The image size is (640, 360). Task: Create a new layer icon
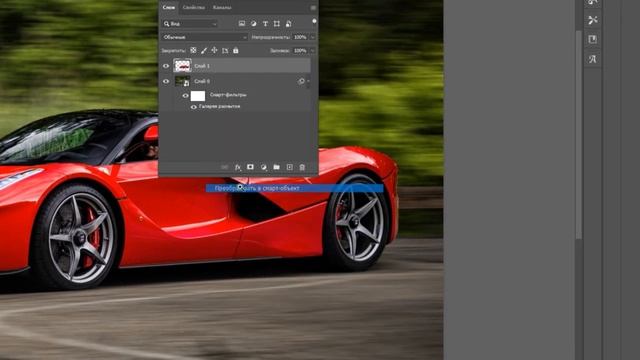pos(289,167)
